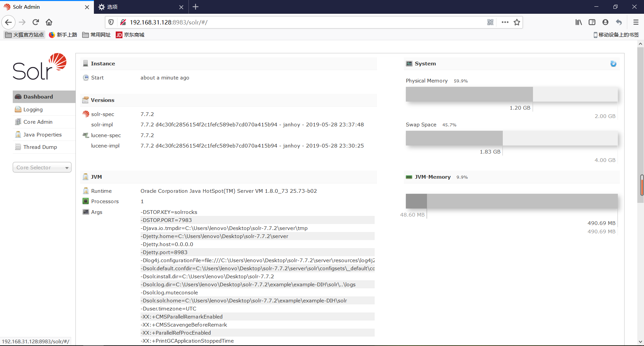Show tracking protection shield info

111,22
